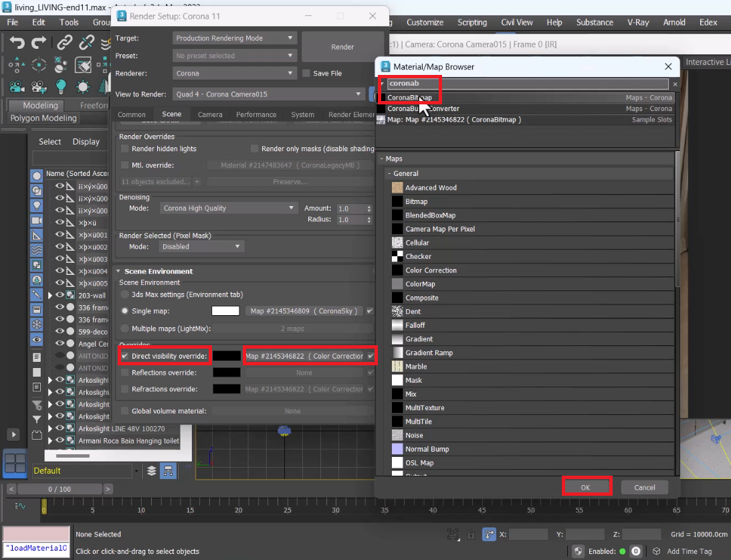The width and height of the screenshot is (731, 560).
Task: Click the Normal Bump map icon
Action: pyautogui.click(x=397, y=449)
